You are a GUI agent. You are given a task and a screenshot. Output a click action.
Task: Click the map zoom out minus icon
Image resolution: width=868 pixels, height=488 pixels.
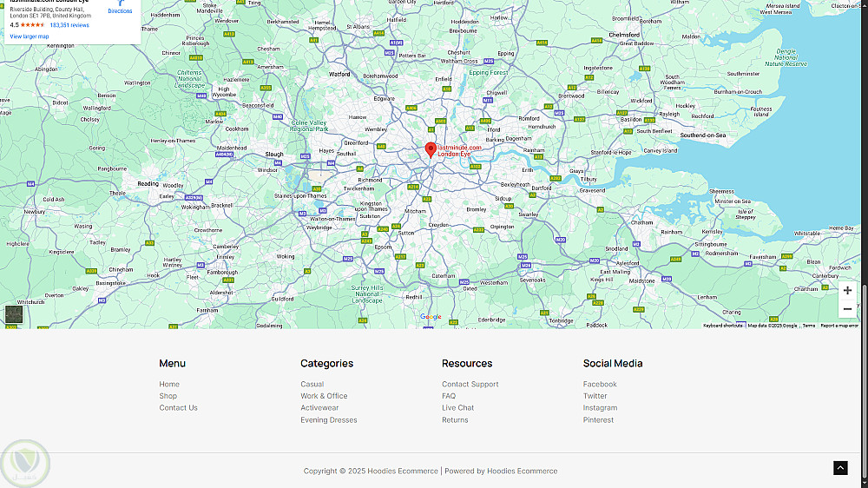(847, 309)
